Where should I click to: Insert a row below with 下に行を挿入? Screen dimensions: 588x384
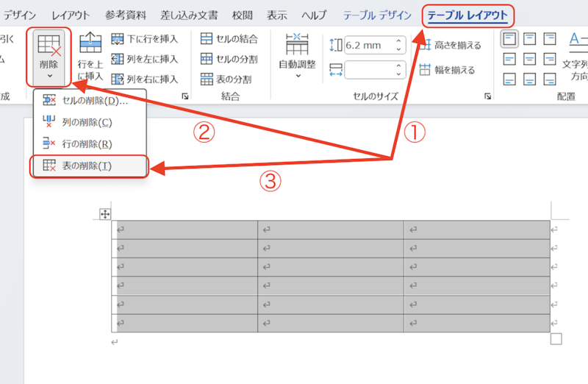pos(145,39)
